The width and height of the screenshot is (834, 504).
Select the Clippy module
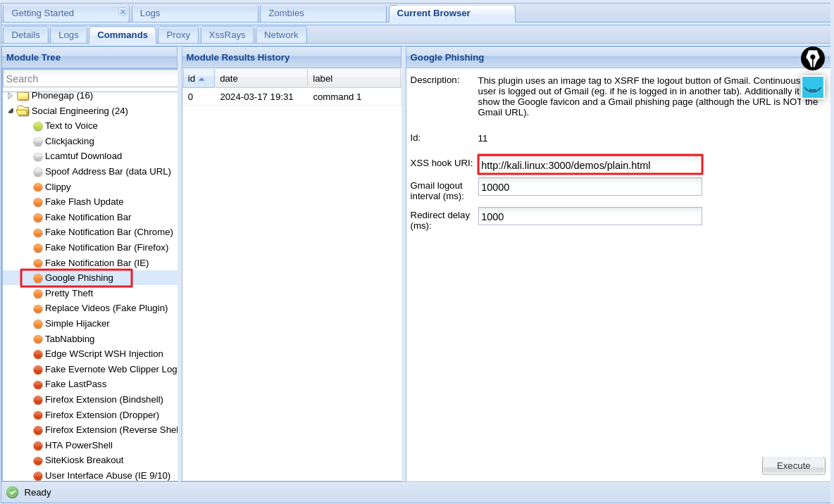(58, 187)
